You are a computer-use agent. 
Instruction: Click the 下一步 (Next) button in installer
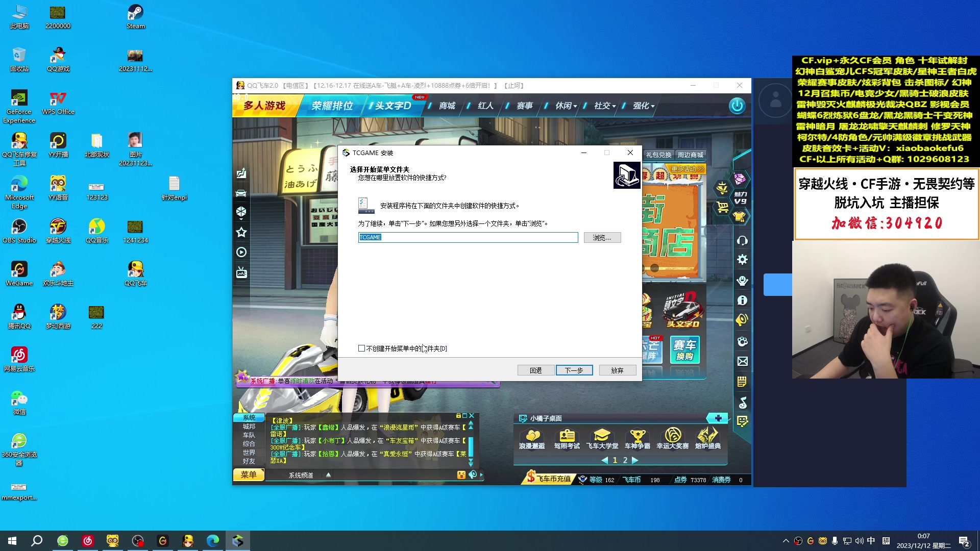pos(574,370)
